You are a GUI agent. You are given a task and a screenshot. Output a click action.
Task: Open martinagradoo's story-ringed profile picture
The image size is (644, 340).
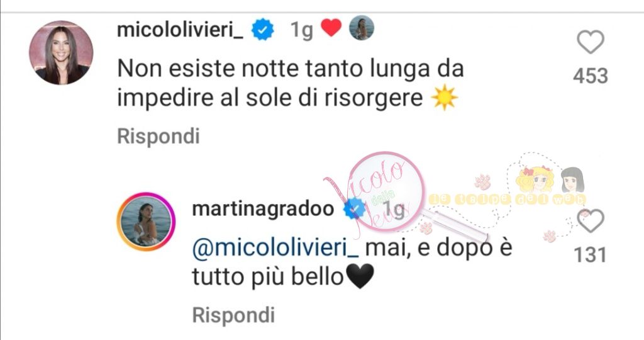[146, 222]
